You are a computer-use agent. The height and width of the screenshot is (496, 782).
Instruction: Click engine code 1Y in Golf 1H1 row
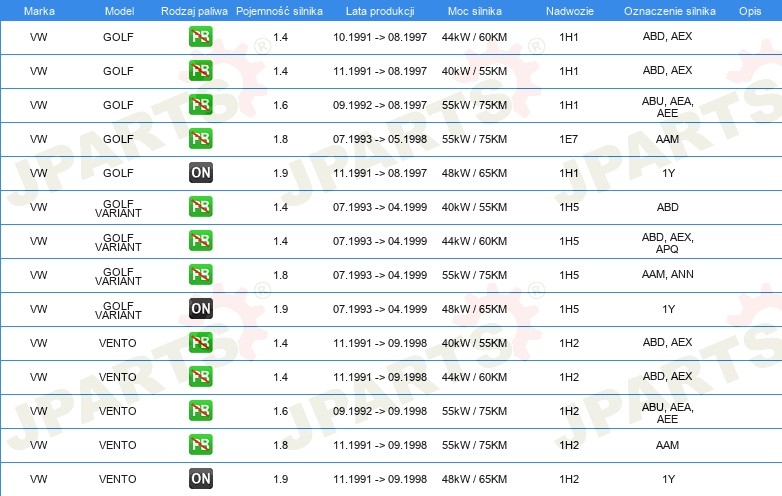pos(668,173)
